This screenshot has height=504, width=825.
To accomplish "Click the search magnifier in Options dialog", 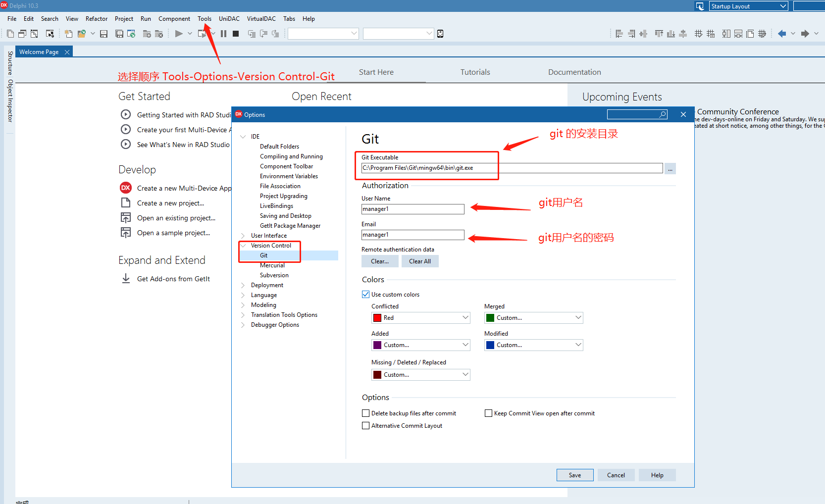I will [663, 114].
